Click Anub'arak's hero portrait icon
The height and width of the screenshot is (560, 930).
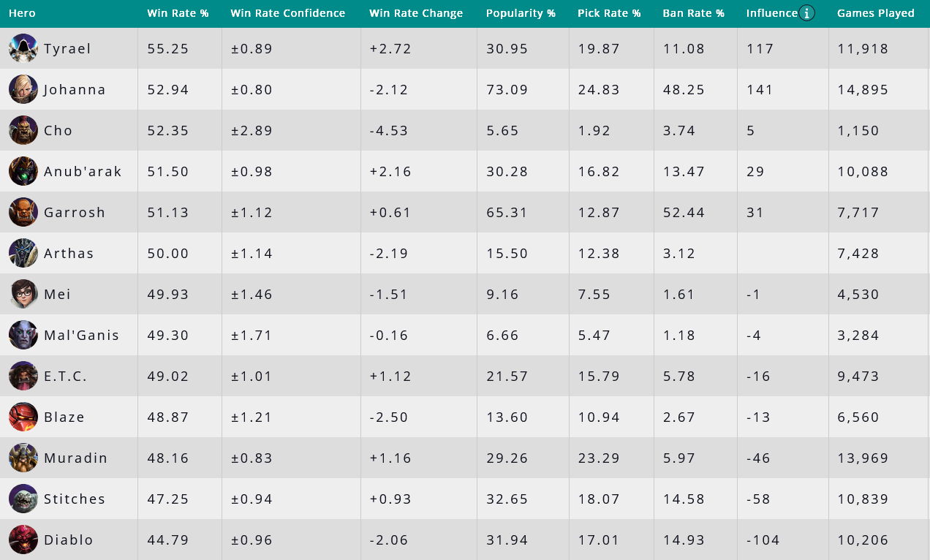[23, 171]
